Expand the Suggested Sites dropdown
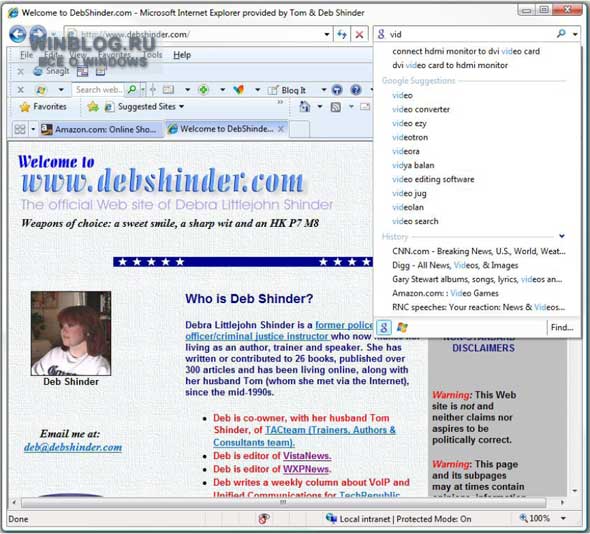This screenshot has width=590, height=534. (x=182, y=107)
